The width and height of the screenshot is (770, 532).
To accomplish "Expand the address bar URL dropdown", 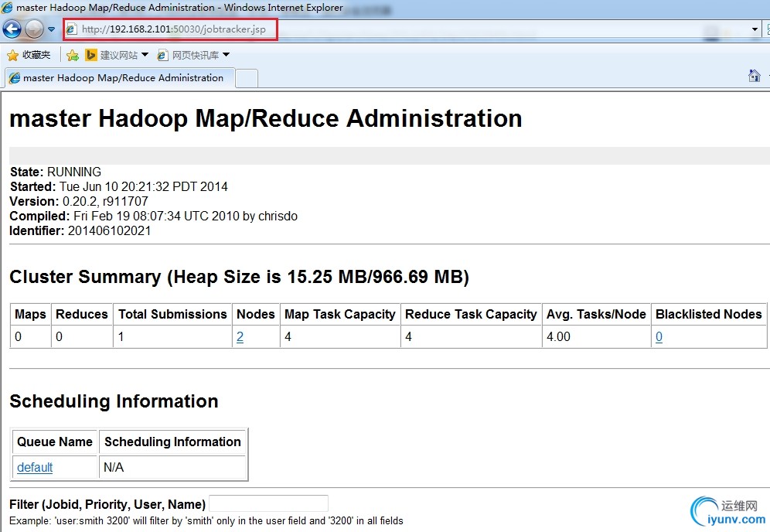I will (755, 29).
